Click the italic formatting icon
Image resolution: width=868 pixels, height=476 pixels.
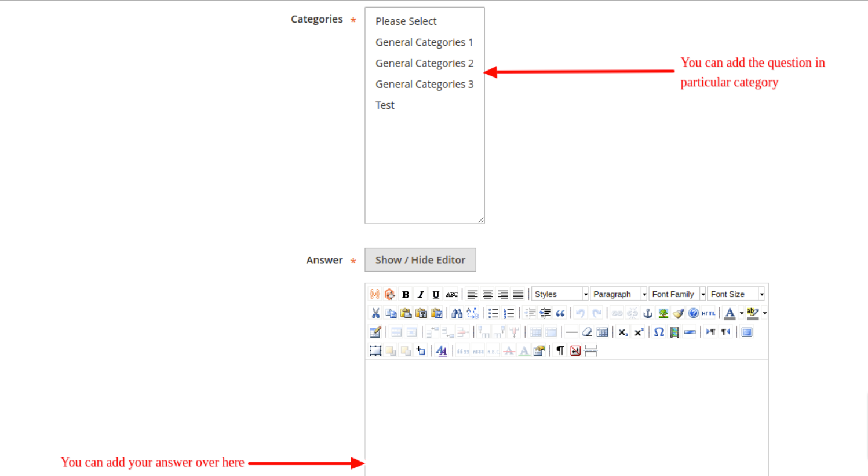click(421, 294)
